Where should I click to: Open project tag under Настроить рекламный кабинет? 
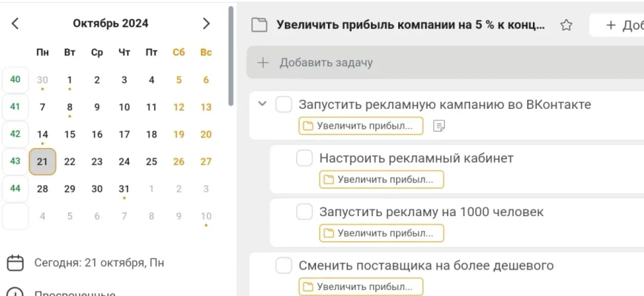[381, 179]
